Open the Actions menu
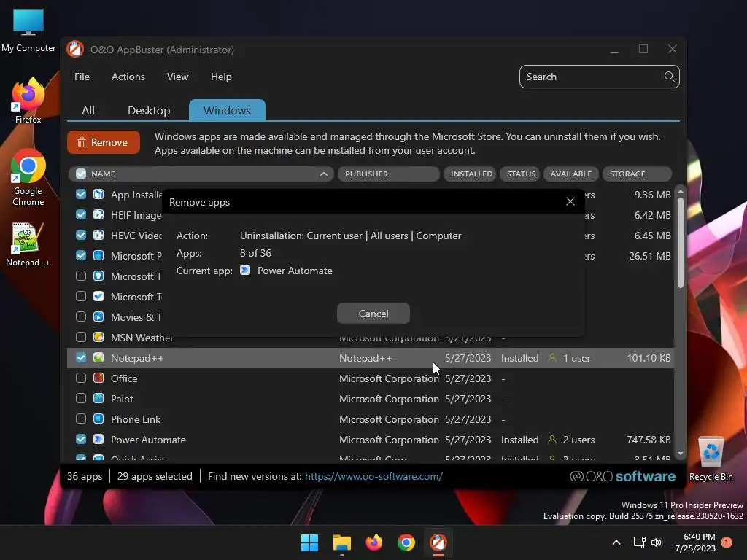This screenshot has height=560, width=747. pos(128,77)
